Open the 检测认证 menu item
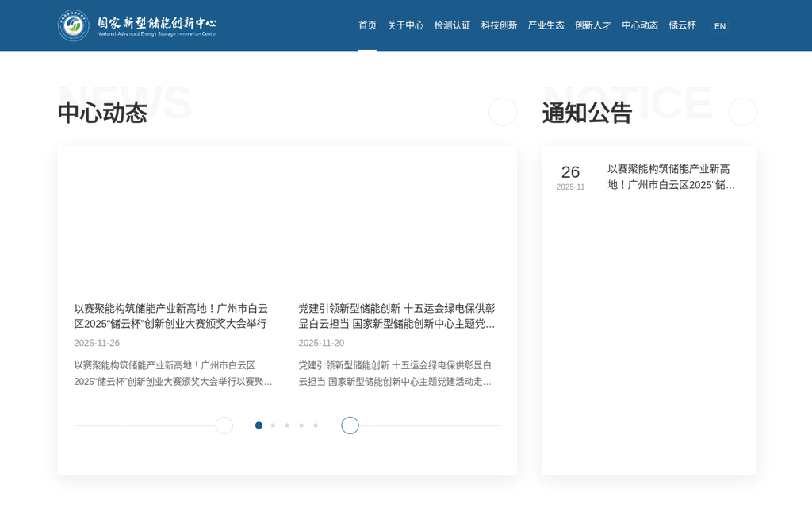This screenshot has height=508, width=812. point(452,25)
